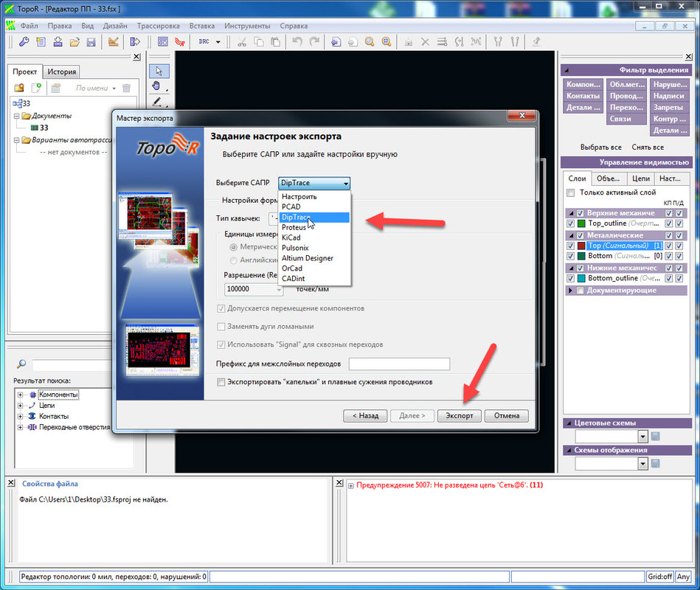The height and width of the screenshot is (590, 700).
Task: Click the save icon beside display schemes dropdown
Action: tap(655, 463)
